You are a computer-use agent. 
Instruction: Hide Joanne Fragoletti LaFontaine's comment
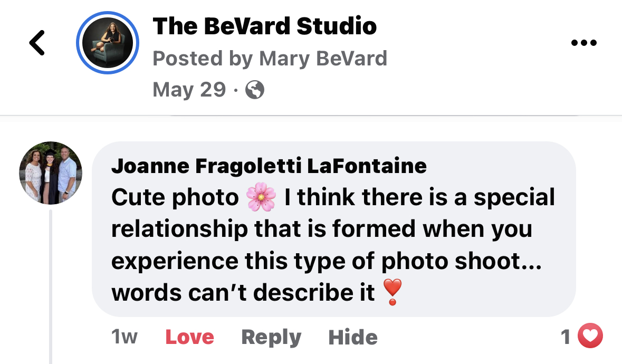click(x=352, y=337)
